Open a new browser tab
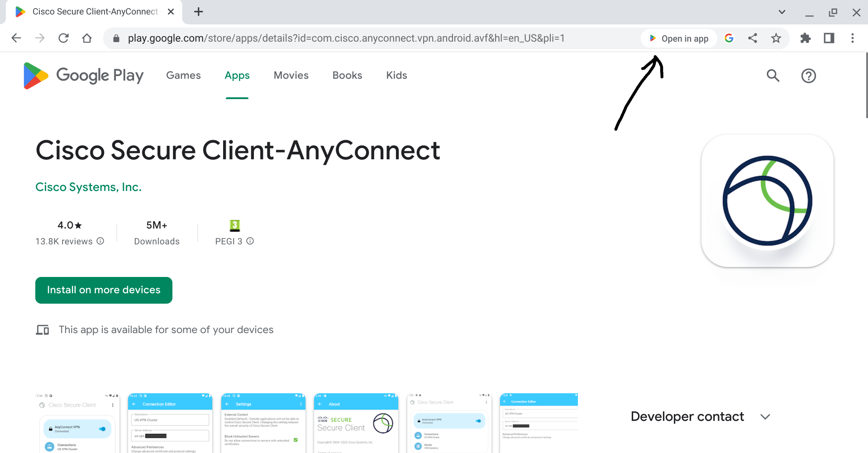The height and width of the screenshot is (453, 868). point(198,12)
